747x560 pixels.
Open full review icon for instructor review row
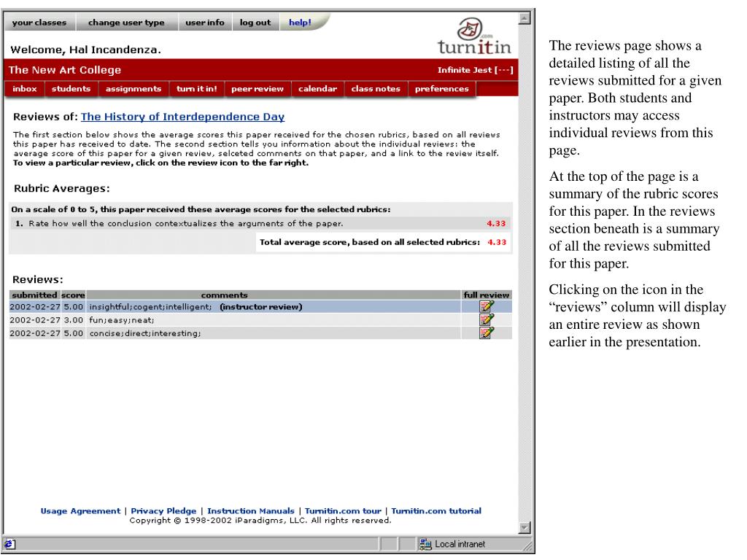[x=487, y=307]
